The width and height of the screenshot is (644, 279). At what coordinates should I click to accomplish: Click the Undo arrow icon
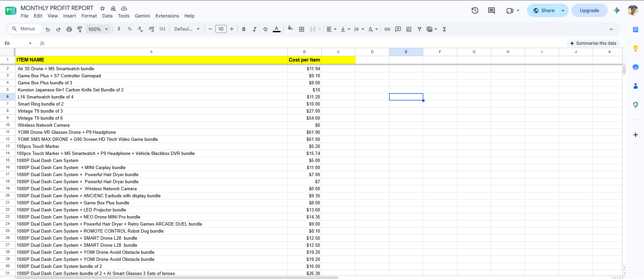(x=48, y=29)
